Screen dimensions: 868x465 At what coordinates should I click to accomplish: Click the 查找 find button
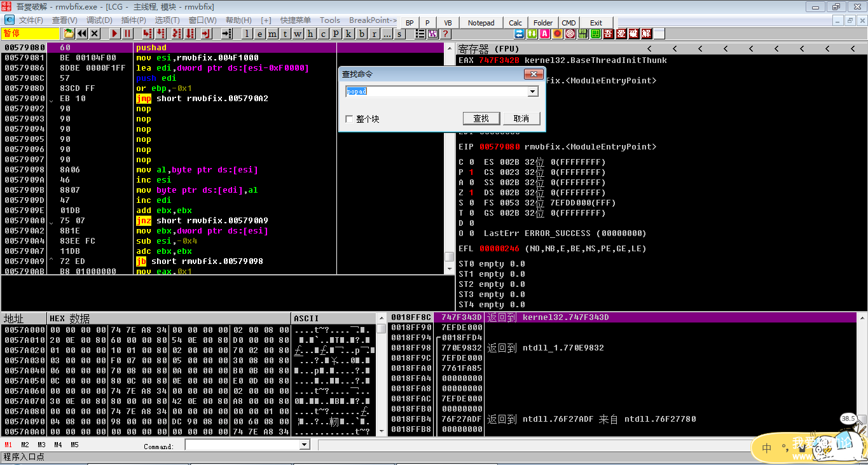point(481,119)
